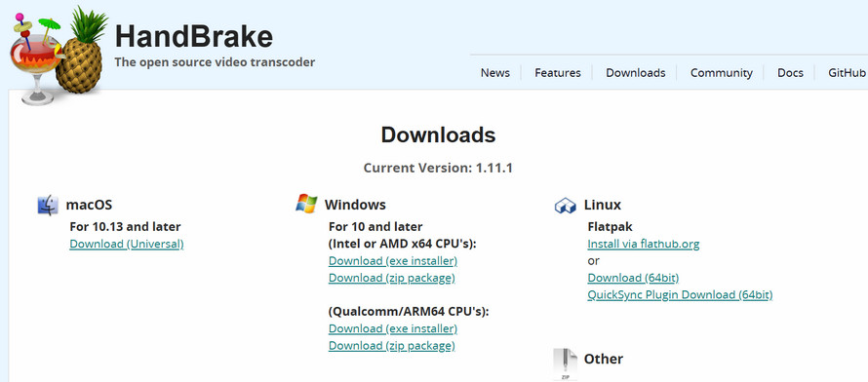The height and width of the screenshot is (382, 868).
Task: Go to Downloads in navigation bar
Action: (x=636, y=73)
